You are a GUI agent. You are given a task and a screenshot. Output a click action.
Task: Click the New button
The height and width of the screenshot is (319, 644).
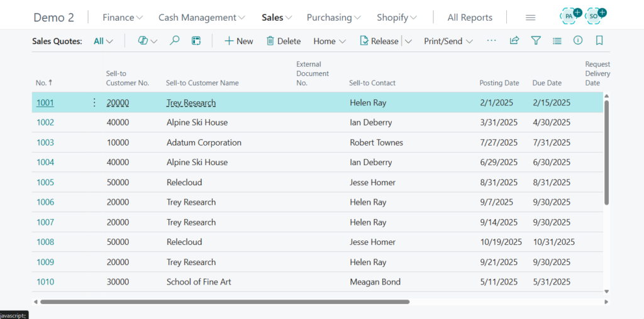(x=238, y=41)
